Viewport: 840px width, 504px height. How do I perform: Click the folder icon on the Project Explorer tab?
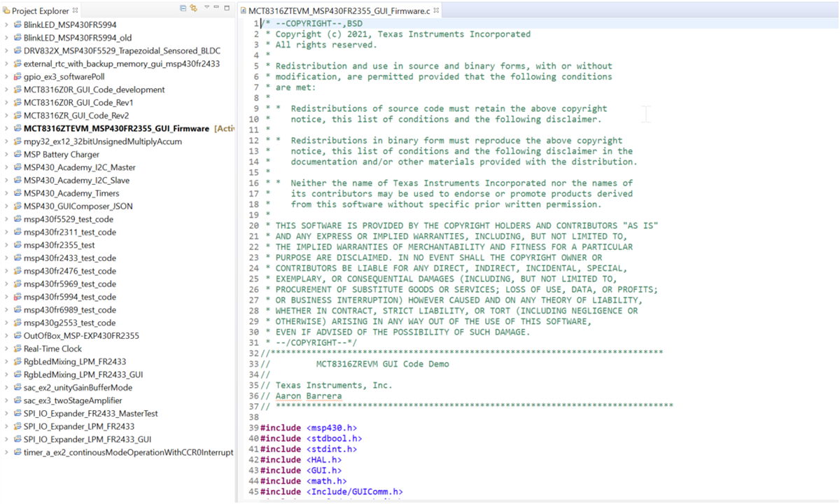click(x=7, y=10)
